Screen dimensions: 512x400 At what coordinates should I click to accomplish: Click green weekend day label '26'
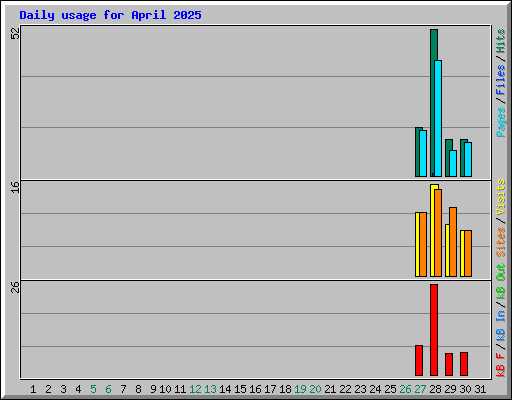point(405,389)
